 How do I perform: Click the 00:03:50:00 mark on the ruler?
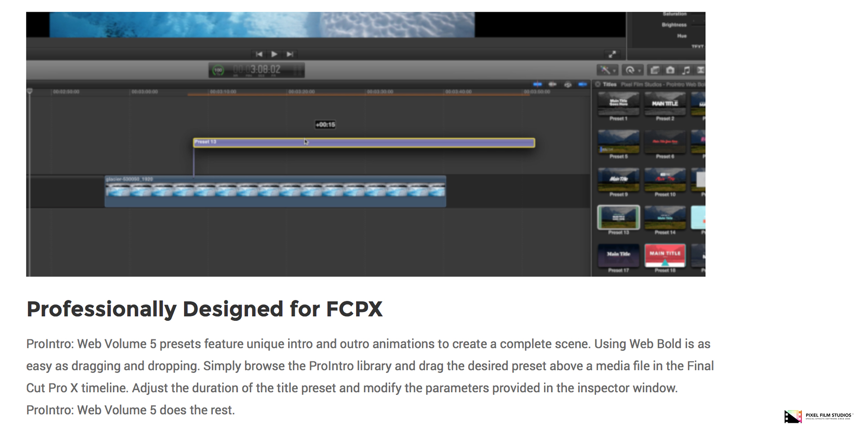click(x=537, y=92)
